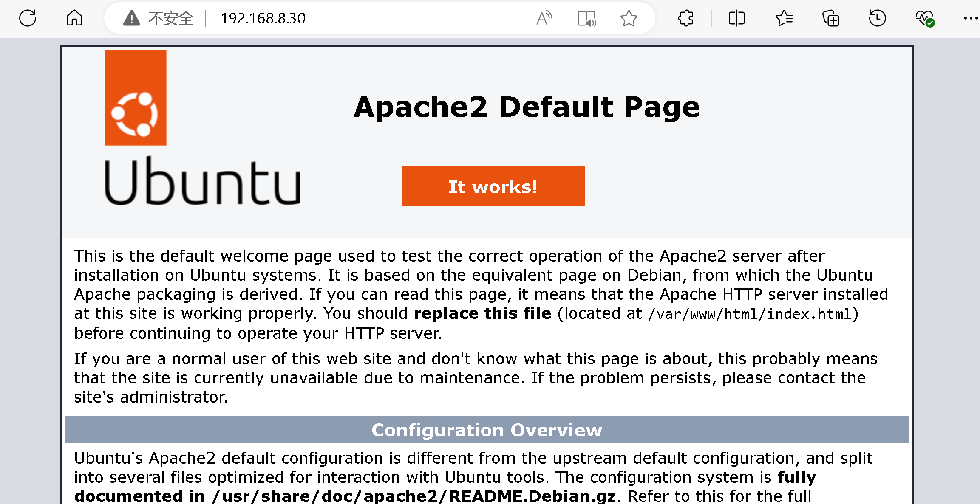Click the address bar URL 192.168.8.30
Screen dimensions: 980x504
pyautogui.click(x=263, y=18)
